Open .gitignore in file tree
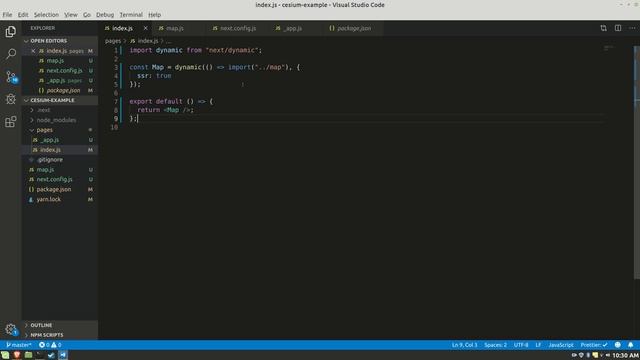This screenshot has width=640, height=360. click(x=60, y=160)
